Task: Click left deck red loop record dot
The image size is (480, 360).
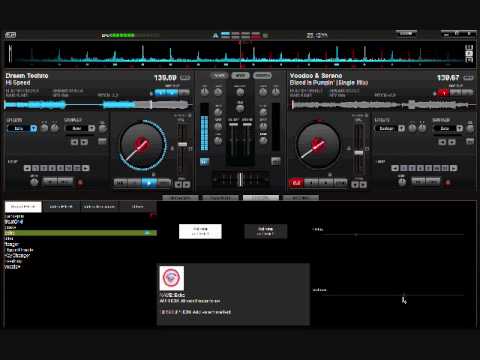Action: [80, 182]
